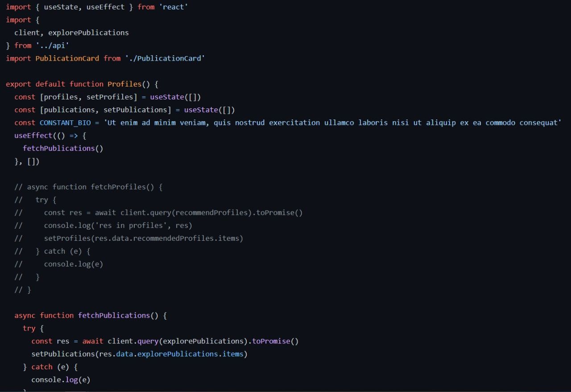Click the '../api' module path
The image size is (571, 392).
(x=52, y=45)
